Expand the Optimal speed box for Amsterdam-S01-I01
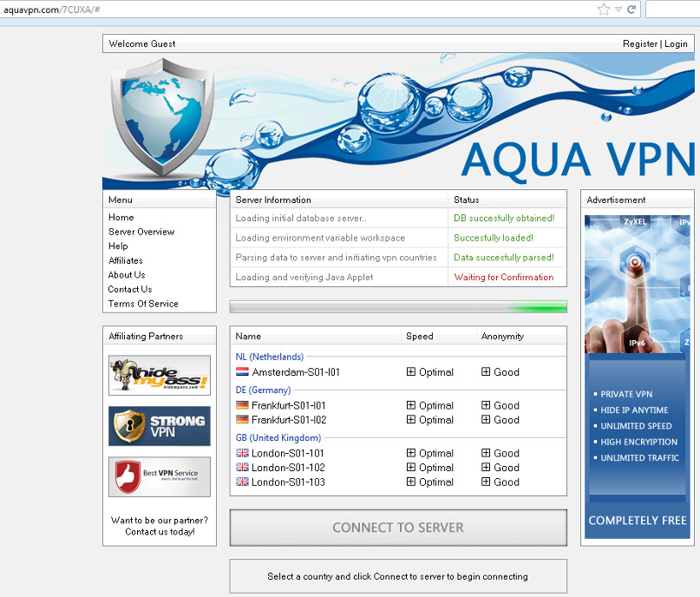Viewport: 700px width, 597px height. pos(411,372)
